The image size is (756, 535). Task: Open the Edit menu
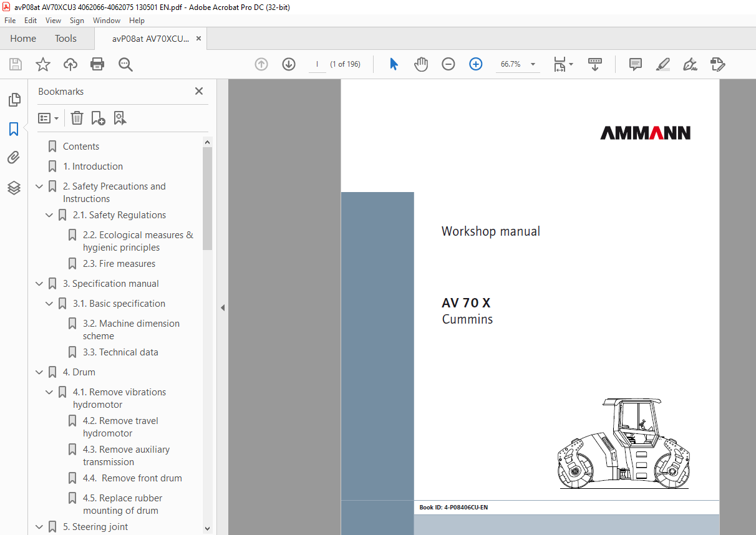pyautogui.click(x=31, y=21)
